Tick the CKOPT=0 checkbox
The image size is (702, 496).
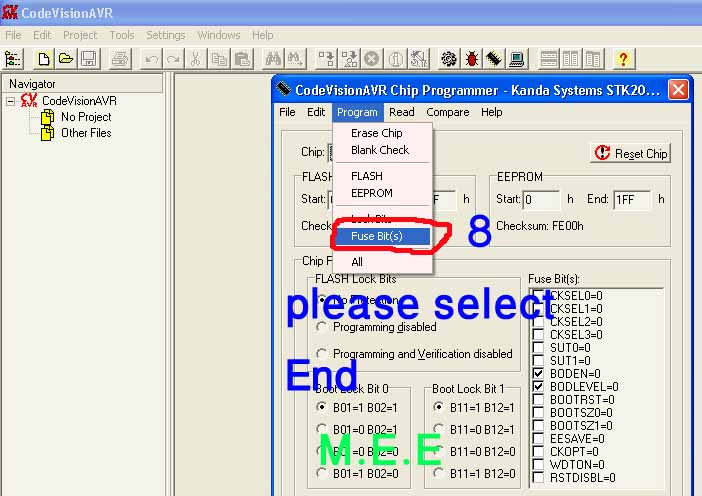pos(538,451)
